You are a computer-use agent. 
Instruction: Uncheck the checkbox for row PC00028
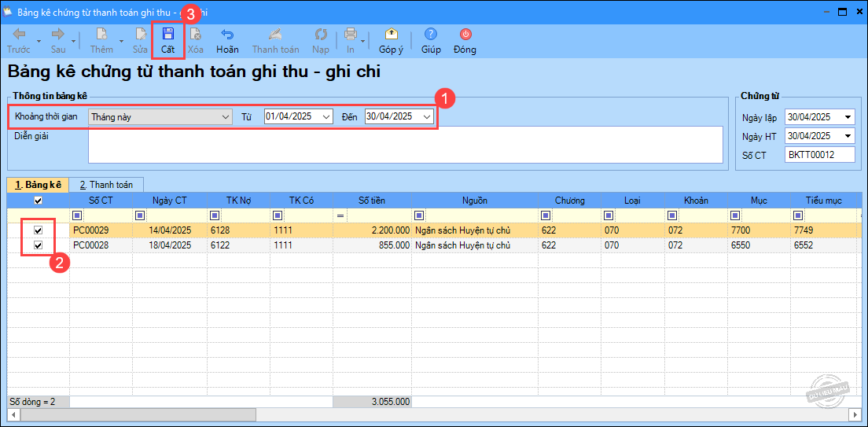[x=39, y=245]
